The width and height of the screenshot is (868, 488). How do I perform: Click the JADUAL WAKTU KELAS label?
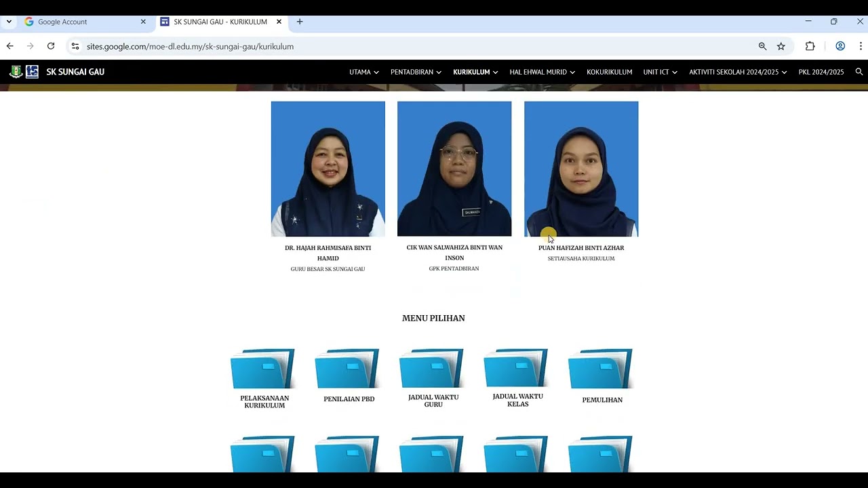coord(517,400)
